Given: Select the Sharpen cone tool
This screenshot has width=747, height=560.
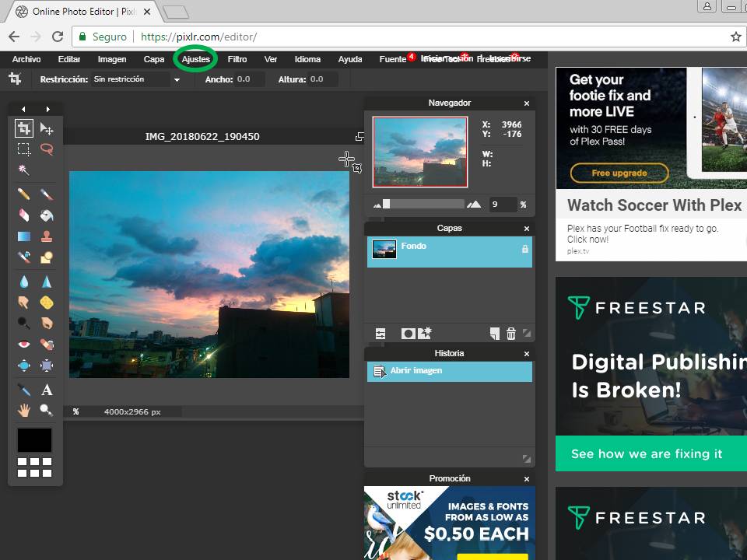Looking at the screenshot, I should click(46, 282).
